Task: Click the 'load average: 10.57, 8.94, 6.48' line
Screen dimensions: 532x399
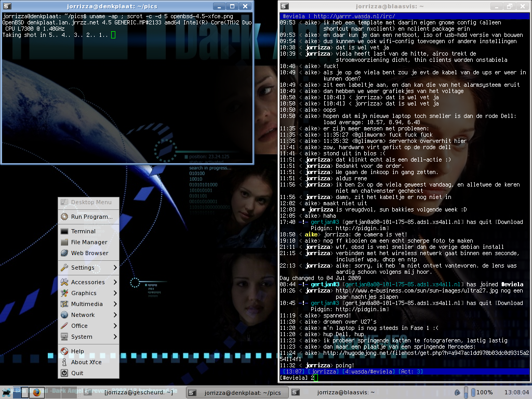Action: click(371, 123)
